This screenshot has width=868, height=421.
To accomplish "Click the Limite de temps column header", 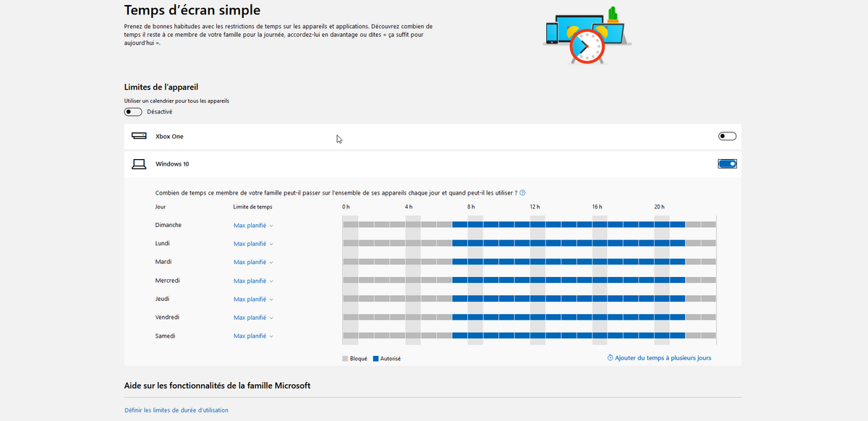I will (x=253, y=207).
